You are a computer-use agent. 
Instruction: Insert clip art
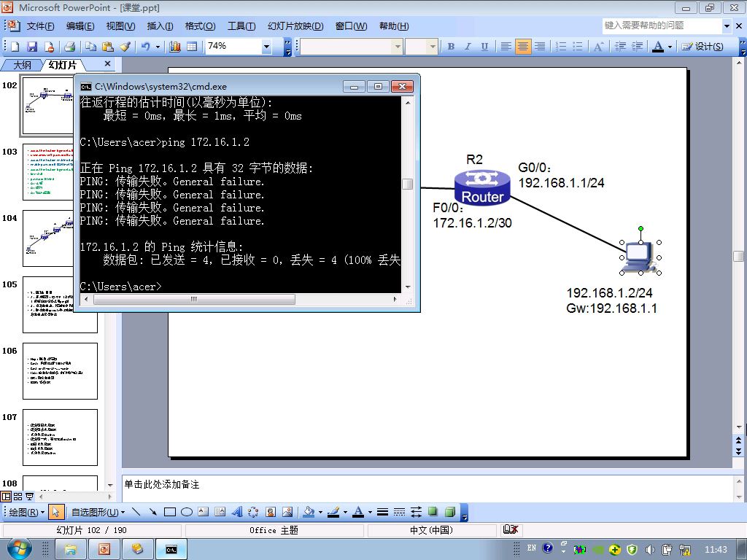coord(271,512)
